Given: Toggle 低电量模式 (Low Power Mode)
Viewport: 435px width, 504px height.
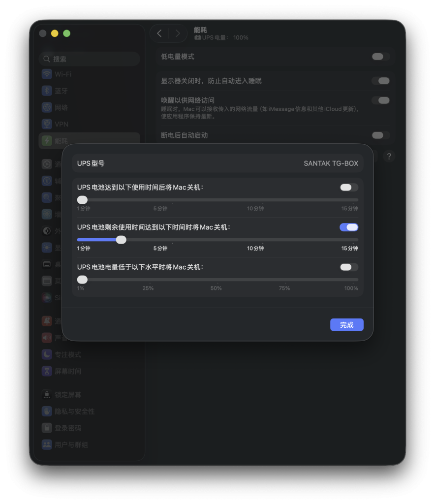Looking at the screenshot, I should pyautogui.click(x=380, y=57).
